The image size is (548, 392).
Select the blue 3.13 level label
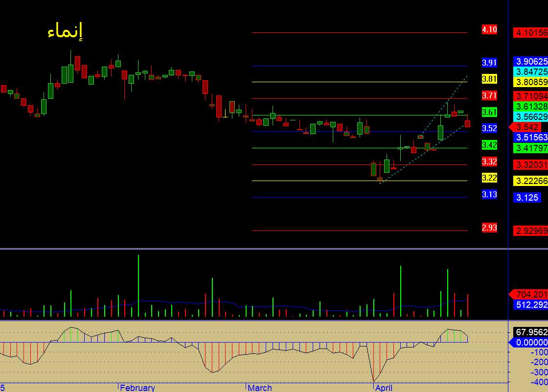(489, 194)
